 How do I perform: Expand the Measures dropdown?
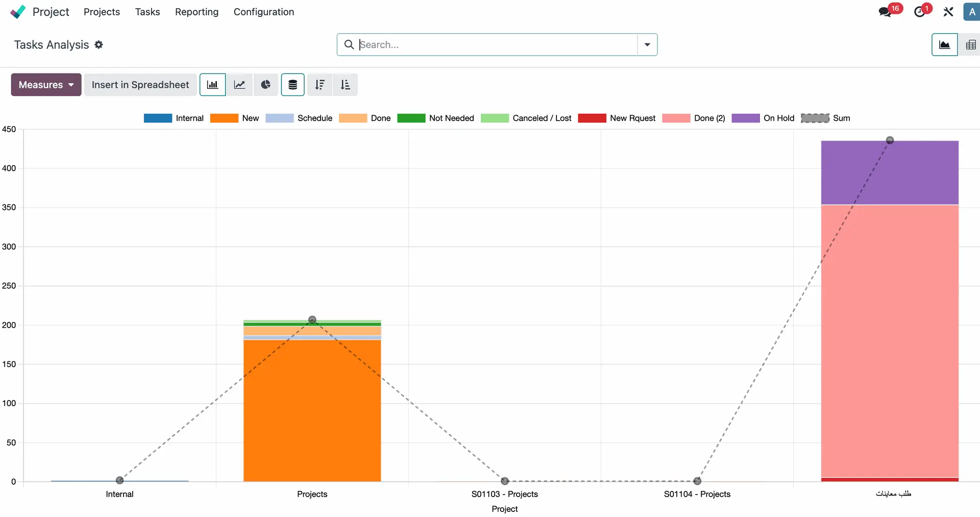coord(46,85)
